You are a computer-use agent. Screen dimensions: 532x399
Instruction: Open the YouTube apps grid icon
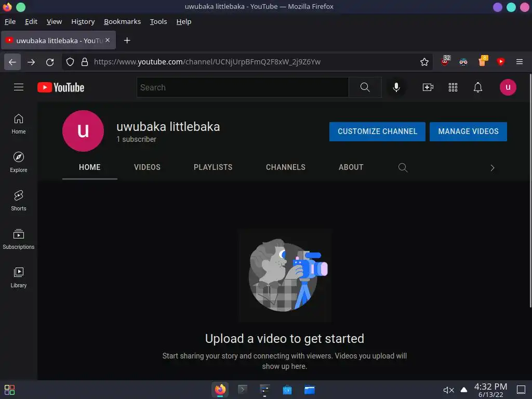pos(453,87)
